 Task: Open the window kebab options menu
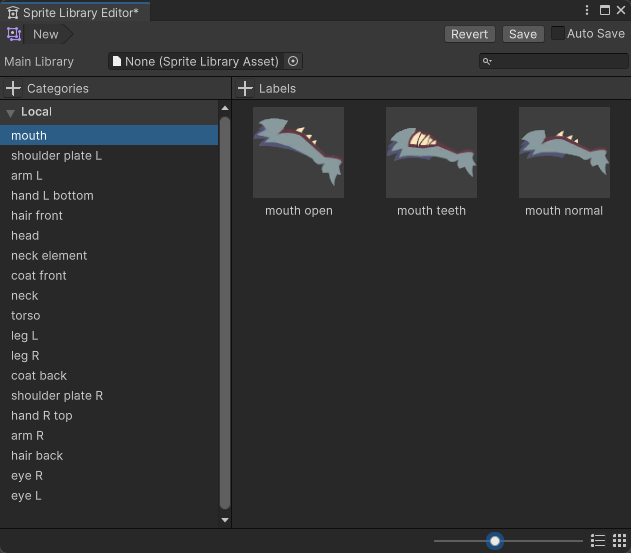588,10
